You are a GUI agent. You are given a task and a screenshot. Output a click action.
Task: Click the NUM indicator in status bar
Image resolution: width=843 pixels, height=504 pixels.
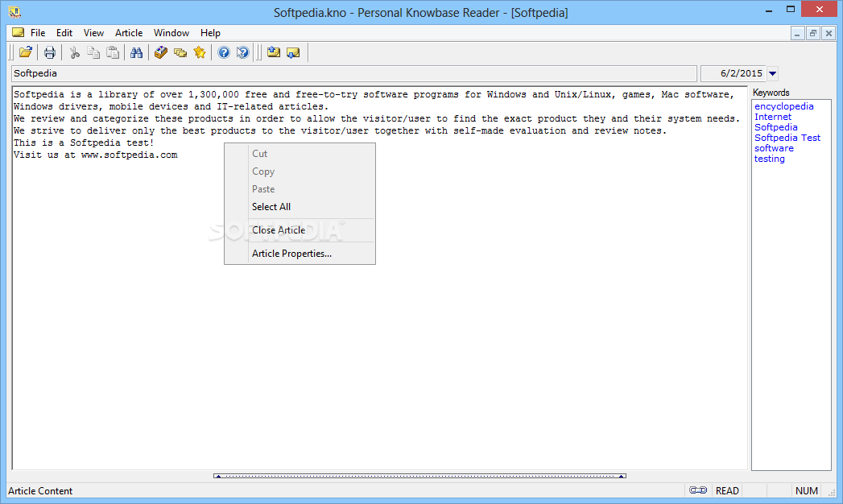point(807,490)
